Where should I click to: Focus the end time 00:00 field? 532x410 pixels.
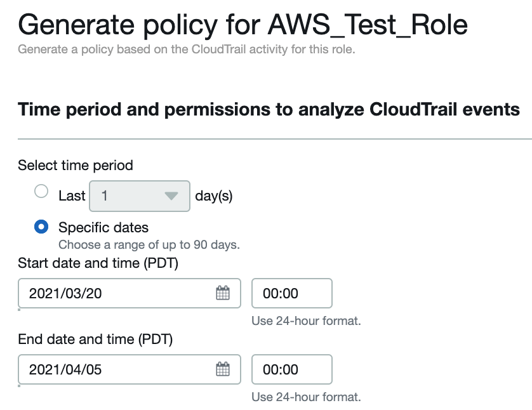point(291,369)
